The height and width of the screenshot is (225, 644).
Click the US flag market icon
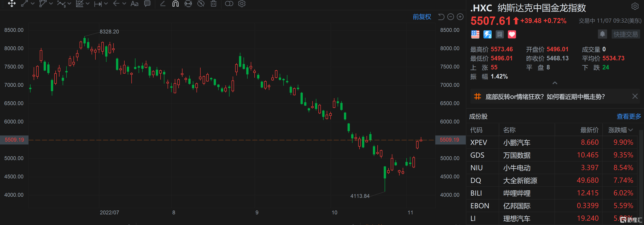coord(475,34)
